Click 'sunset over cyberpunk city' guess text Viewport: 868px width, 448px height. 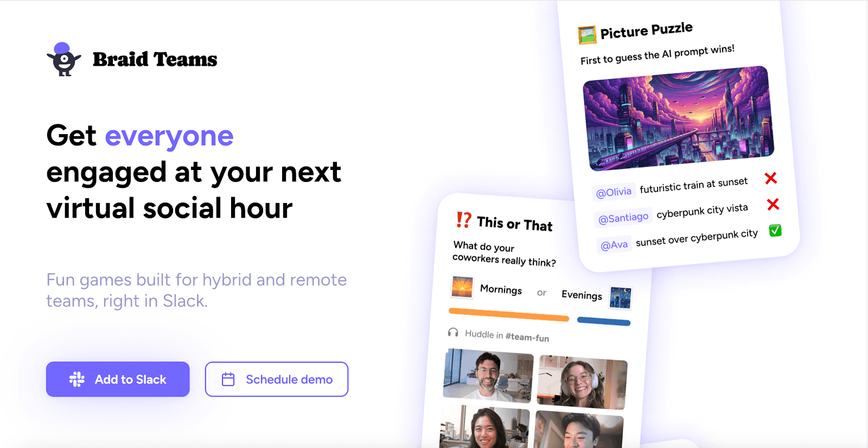pos(697,237)
